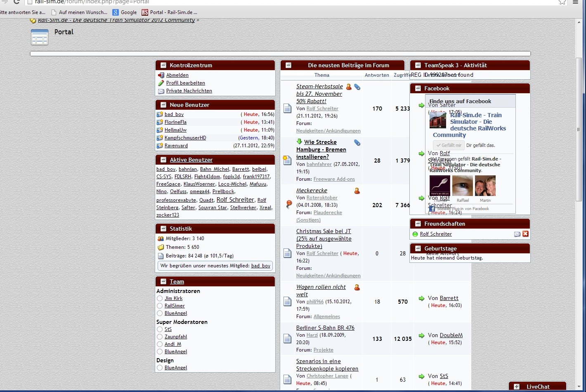Click the thread icon for Wagen rollen nicht weit

coord(288,302)
